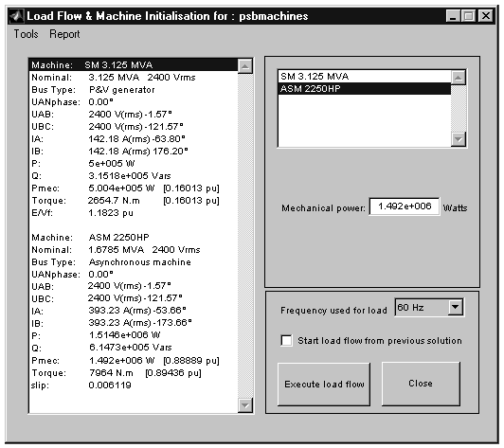Viewport: 504px width, 448px height.
Task: Click the Close button
Action: point(421,384)
